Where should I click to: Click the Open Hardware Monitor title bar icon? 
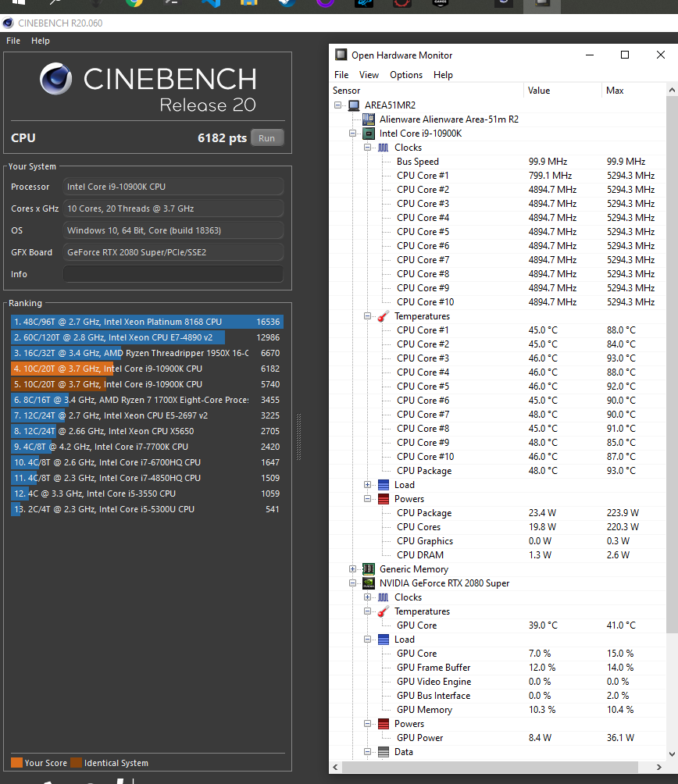click(341, 55)
